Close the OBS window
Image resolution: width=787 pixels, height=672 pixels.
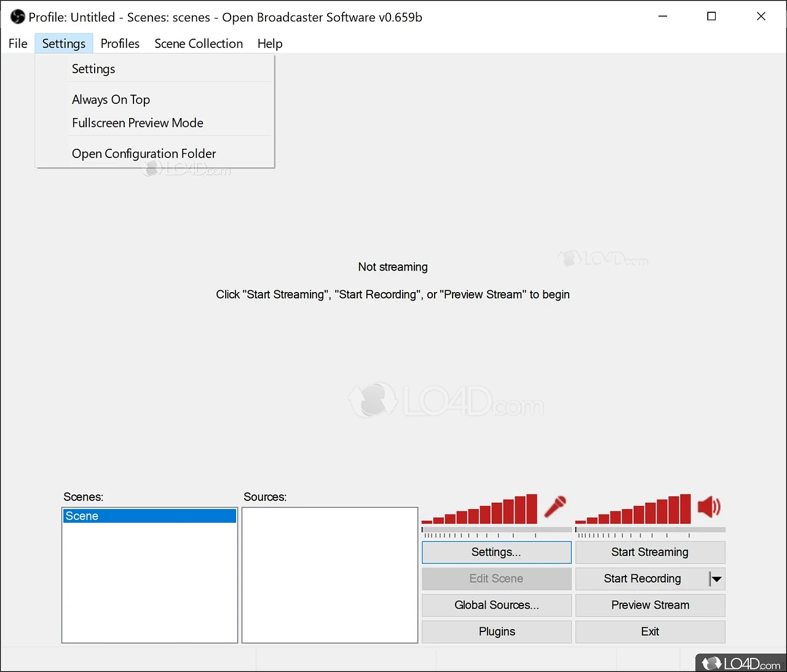coord(761,17)
